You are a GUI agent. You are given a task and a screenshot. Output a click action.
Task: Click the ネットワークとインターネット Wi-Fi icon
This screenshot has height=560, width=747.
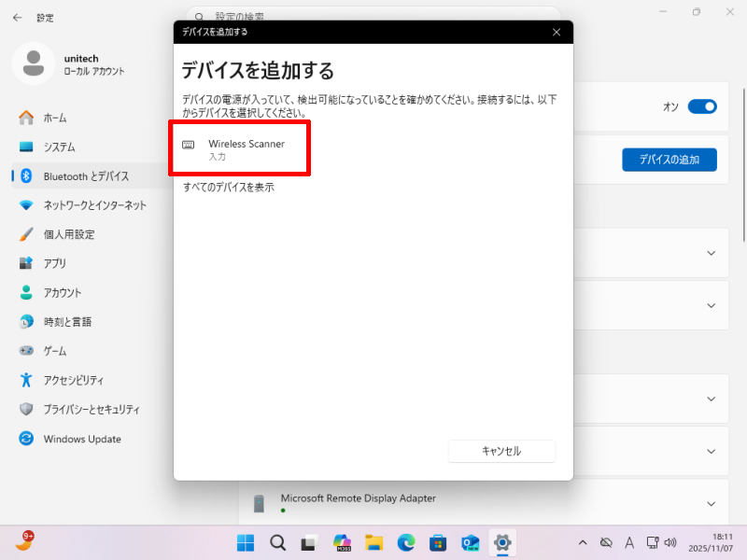pyautogui.click(x=26, y=205)
